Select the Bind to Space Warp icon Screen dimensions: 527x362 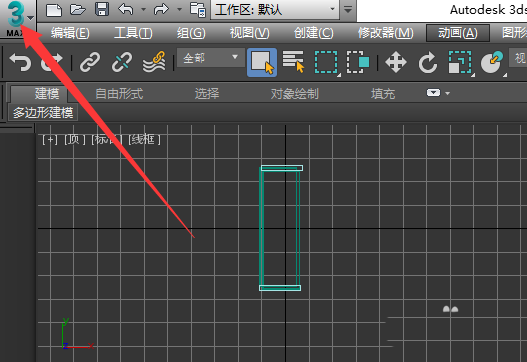point(154,62)
